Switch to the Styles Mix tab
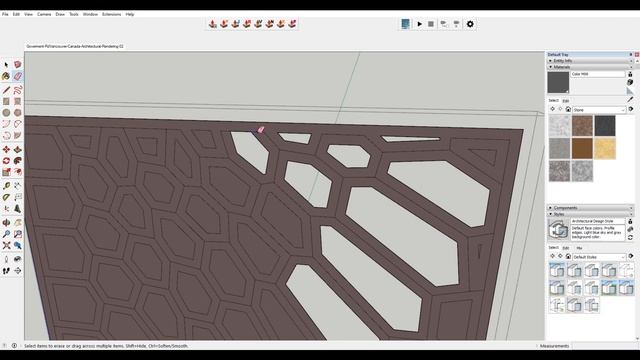This screenshot has width=640, height=360. pyautogui.click(x=579, y=248)
